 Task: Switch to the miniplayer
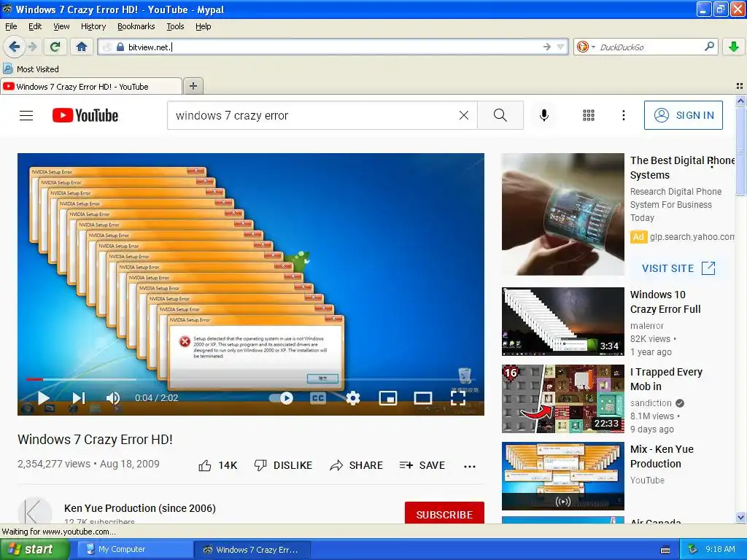[388, 398]
